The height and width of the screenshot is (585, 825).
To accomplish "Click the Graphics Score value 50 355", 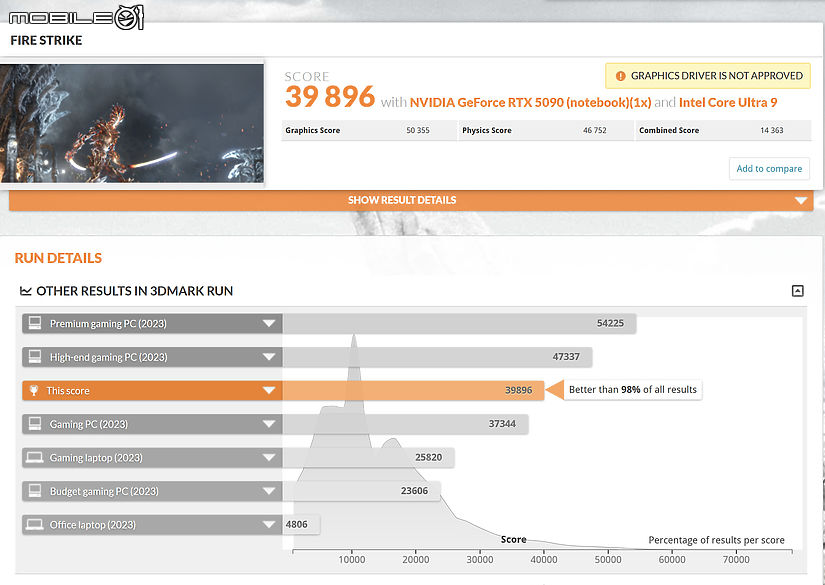I will coord(418,130).
